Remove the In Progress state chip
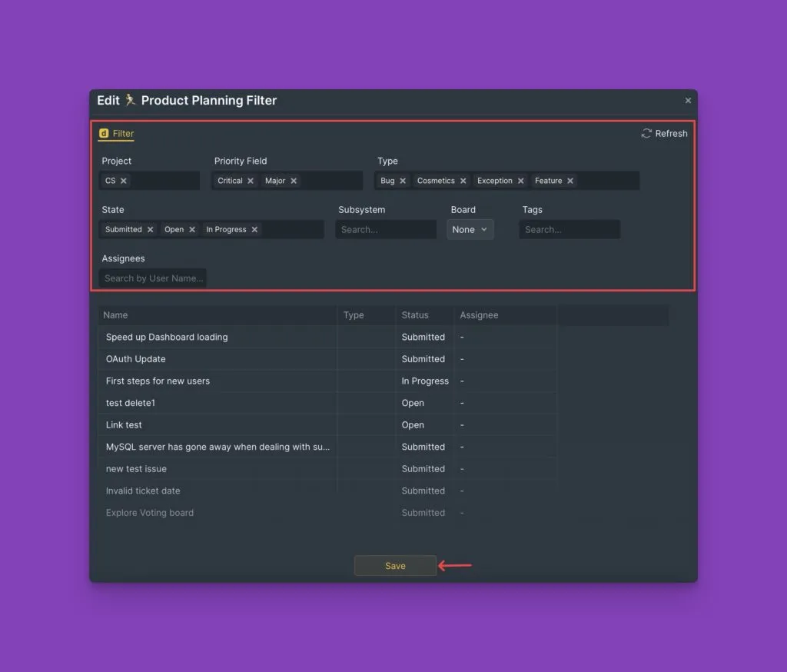The image size is (787, 672). pos(254,229)
